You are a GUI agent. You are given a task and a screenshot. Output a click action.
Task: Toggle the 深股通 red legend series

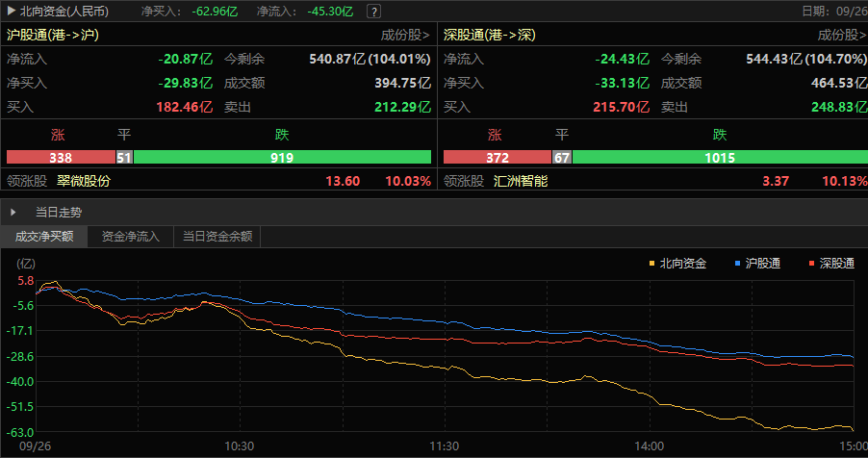831,263
